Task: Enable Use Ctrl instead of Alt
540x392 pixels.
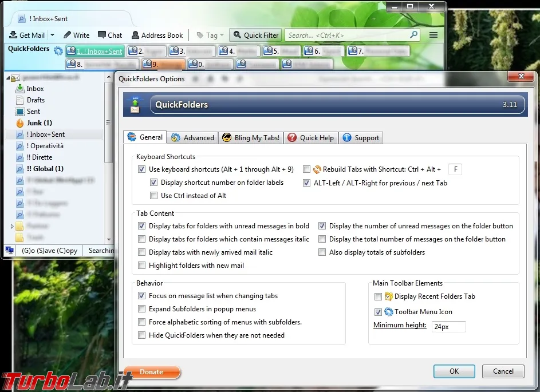Action: tap(153, 196)
